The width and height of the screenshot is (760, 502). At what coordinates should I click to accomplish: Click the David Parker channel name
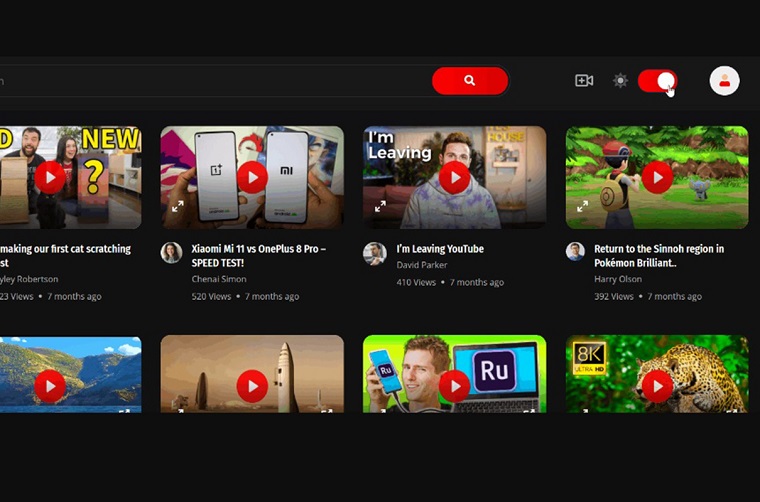(x=421, y=265)
